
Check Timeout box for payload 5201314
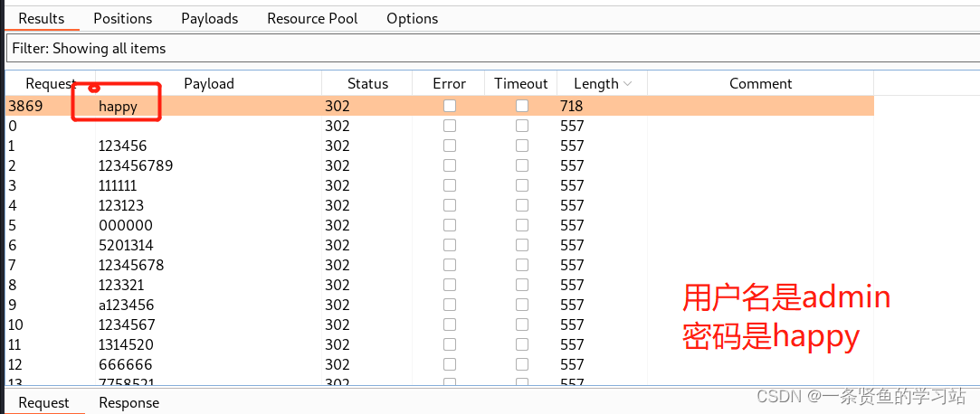point(522,245)
